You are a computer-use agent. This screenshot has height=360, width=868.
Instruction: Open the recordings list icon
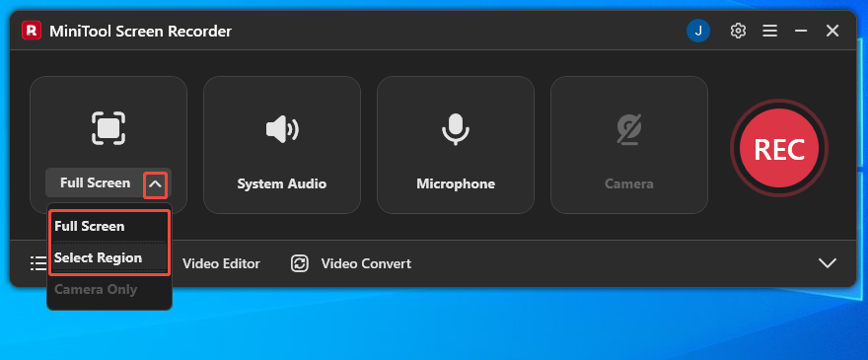point(38,263)
